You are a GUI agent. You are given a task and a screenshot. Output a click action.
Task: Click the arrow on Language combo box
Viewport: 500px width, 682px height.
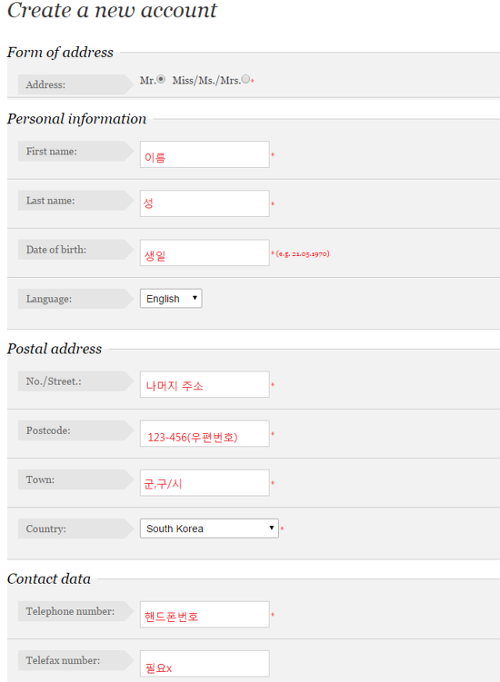click(x=195, y=298)
